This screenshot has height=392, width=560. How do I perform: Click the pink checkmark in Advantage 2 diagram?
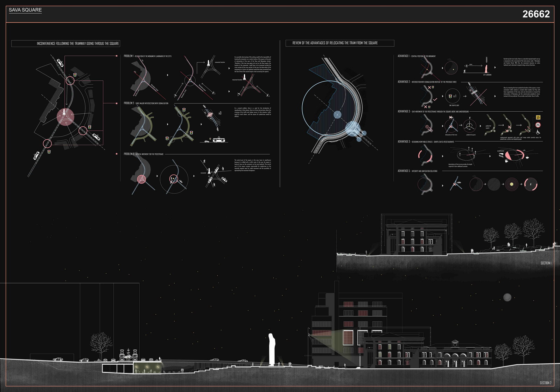point(435,100)
